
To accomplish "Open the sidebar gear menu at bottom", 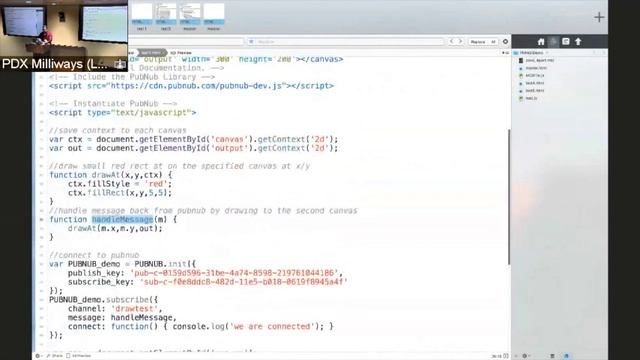I will (526, 356).
